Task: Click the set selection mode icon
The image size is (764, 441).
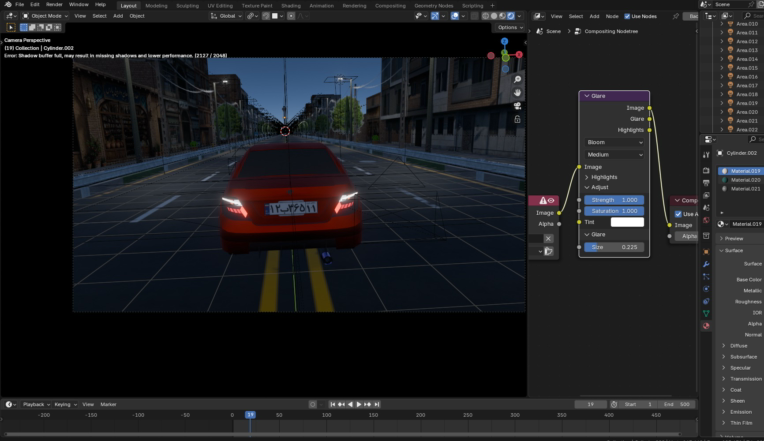Action: click(23, 27)
